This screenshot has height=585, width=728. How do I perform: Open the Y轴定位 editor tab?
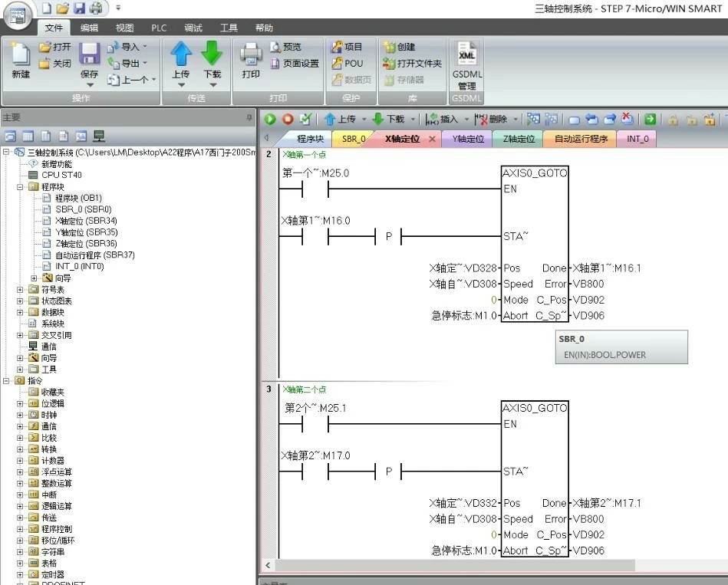tap(468, 139)
